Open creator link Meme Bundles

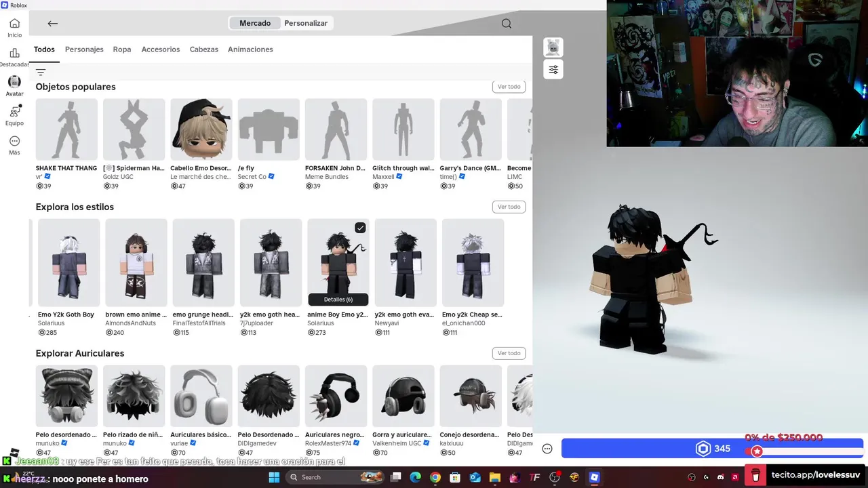point(327,177)
